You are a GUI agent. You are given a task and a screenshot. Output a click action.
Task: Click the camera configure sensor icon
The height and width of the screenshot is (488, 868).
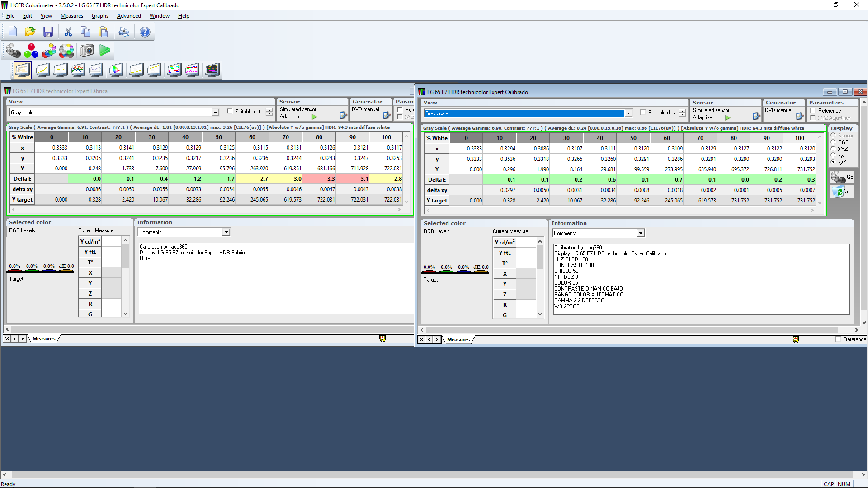tap(87, 51)
